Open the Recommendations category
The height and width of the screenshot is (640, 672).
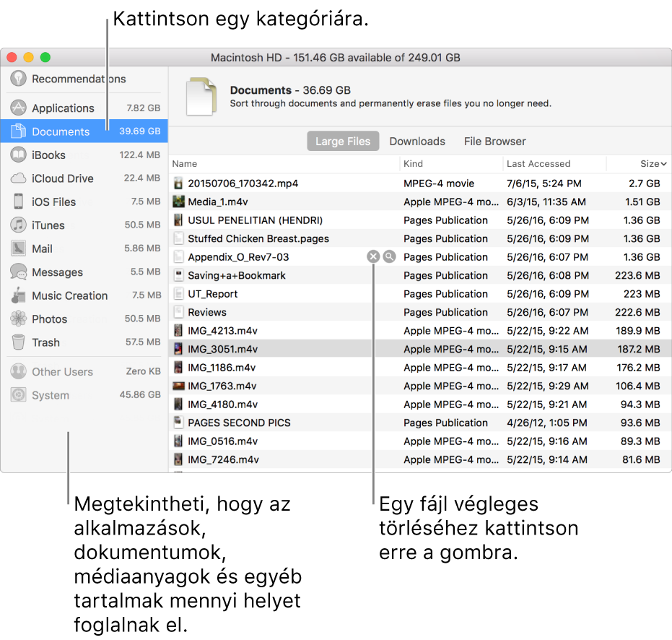click(84, 79)
